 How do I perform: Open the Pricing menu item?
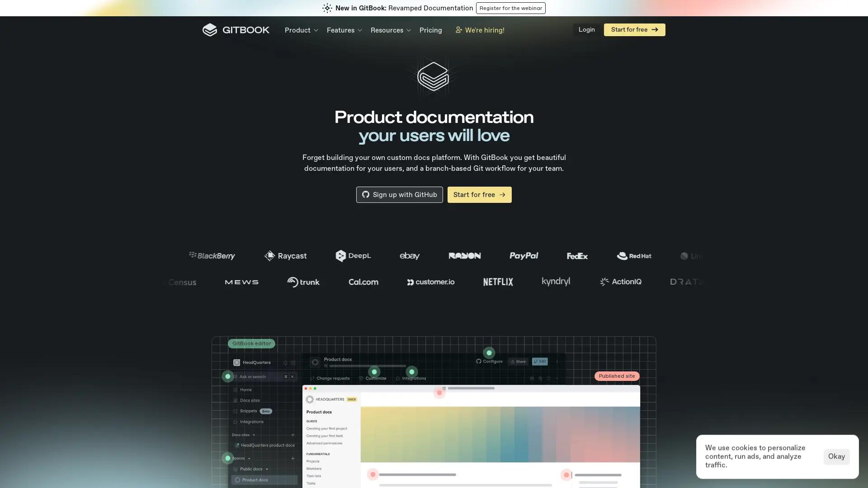coord(430,30)
